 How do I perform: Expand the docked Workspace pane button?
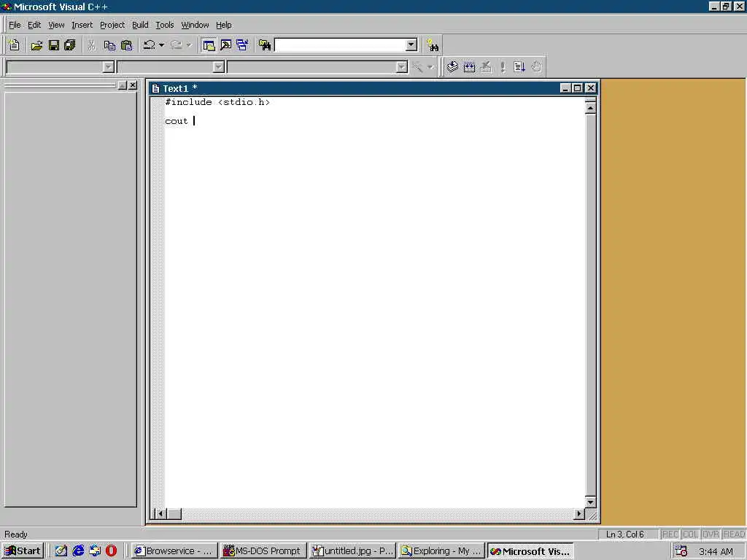123,85
